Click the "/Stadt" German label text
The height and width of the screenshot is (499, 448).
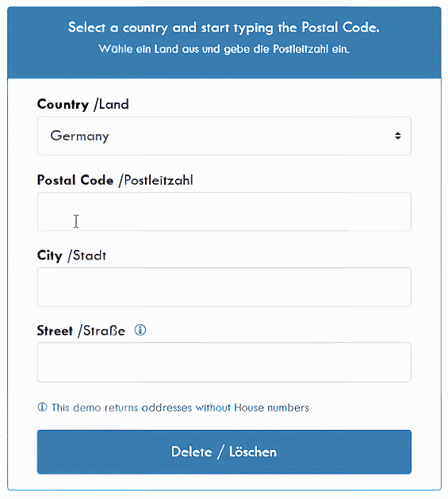87,255
